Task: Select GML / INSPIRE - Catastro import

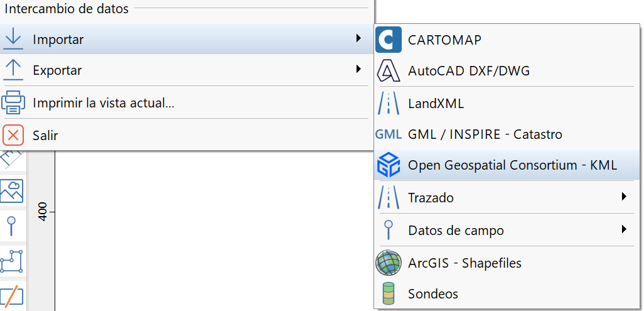Action: (507, 134)
